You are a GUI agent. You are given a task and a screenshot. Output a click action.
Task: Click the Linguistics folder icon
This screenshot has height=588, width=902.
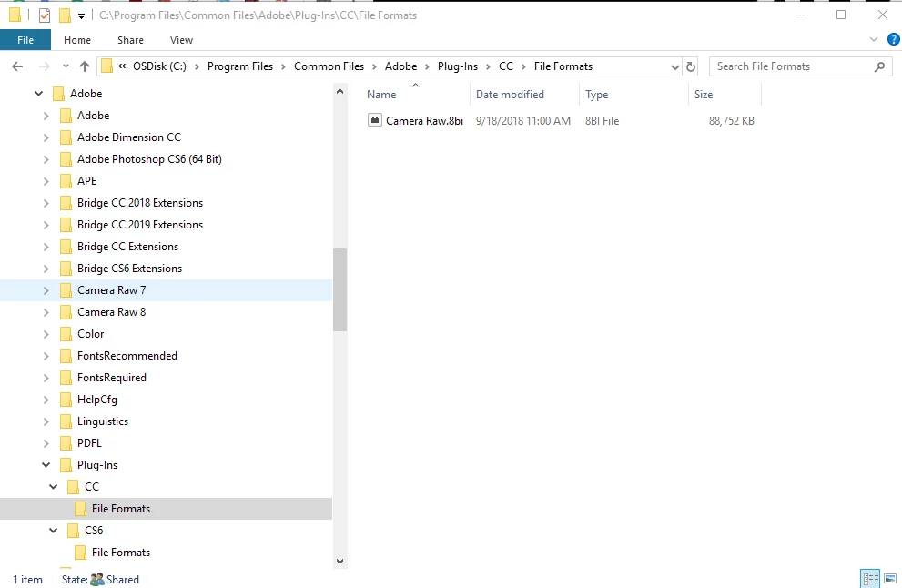point(66,421)
